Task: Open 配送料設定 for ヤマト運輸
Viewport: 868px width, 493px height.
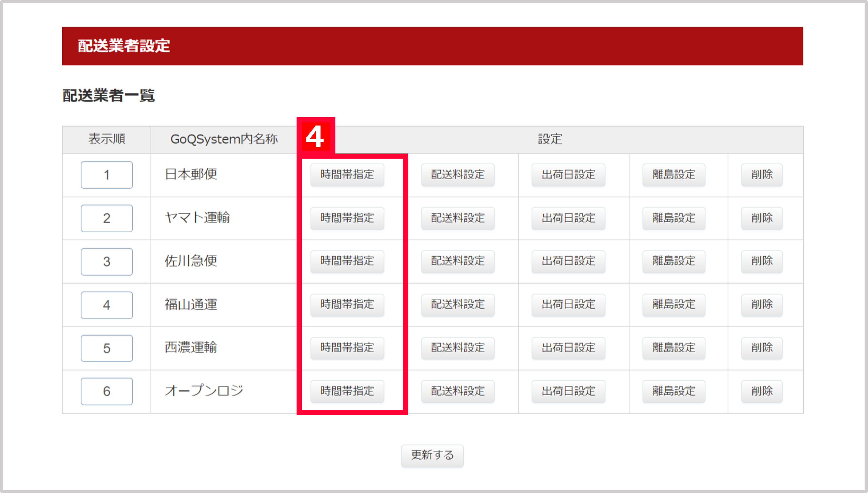Action: tap(458, 218)
